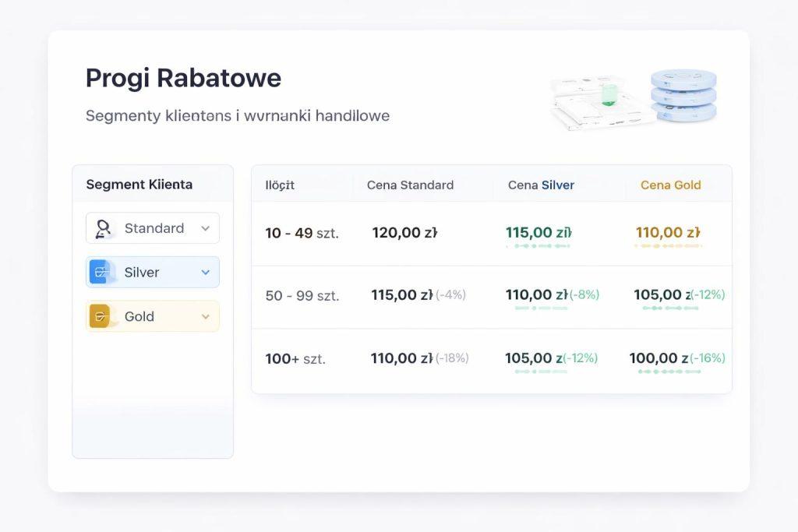Screen dimensions: 798x532
Task: Expand the Silver dropdown chevron
Action: (x=205, y=272)
